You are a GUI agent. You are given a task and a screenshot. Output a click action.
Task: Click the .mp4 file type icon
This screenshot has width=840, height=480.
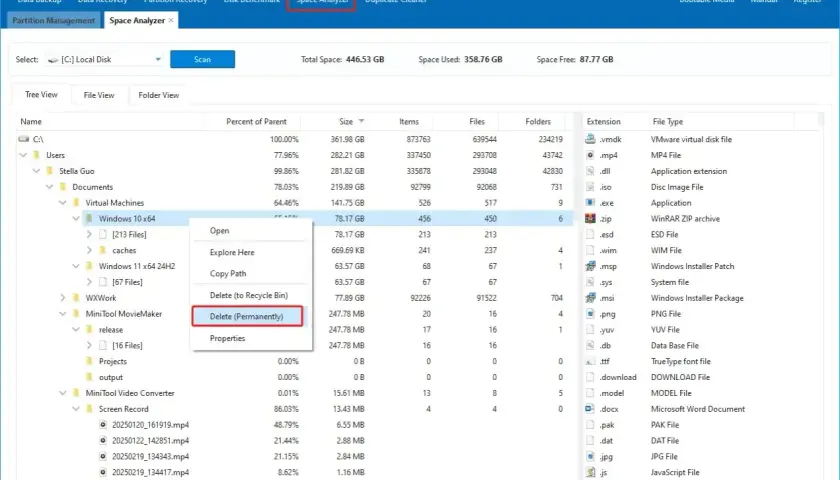(x=590, y=155)
